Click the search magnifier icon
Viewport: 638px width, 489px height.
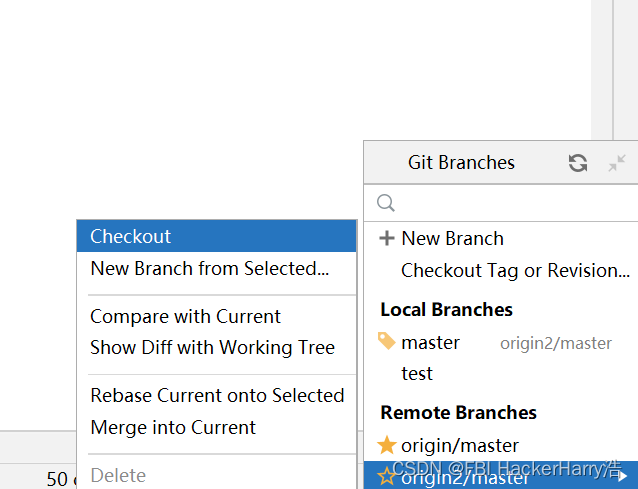(385, 203)
